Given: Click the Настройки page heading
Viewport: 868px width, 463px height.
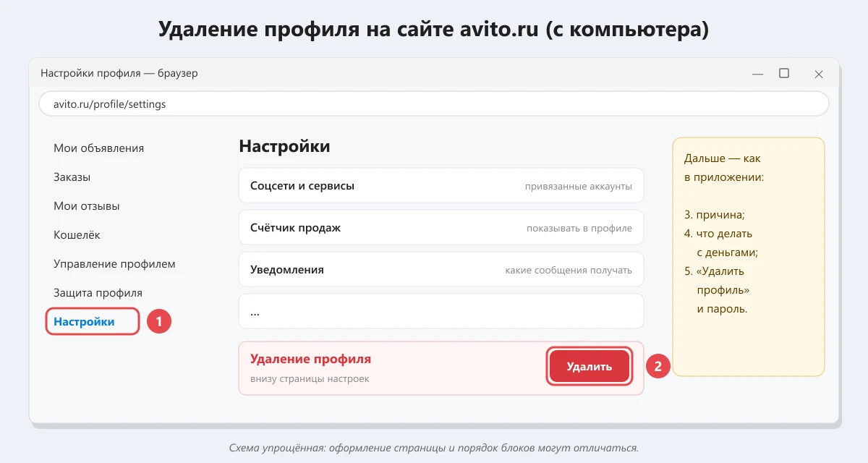Looking at the screenshot, I should coord(284,146).
